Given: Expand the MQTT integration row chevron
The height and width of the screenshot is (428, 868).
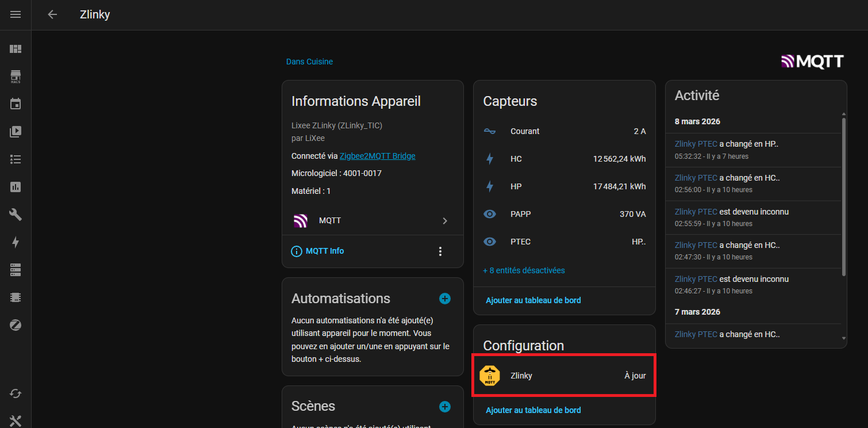Looking at the screenshot, I should (x=444, y=221).
